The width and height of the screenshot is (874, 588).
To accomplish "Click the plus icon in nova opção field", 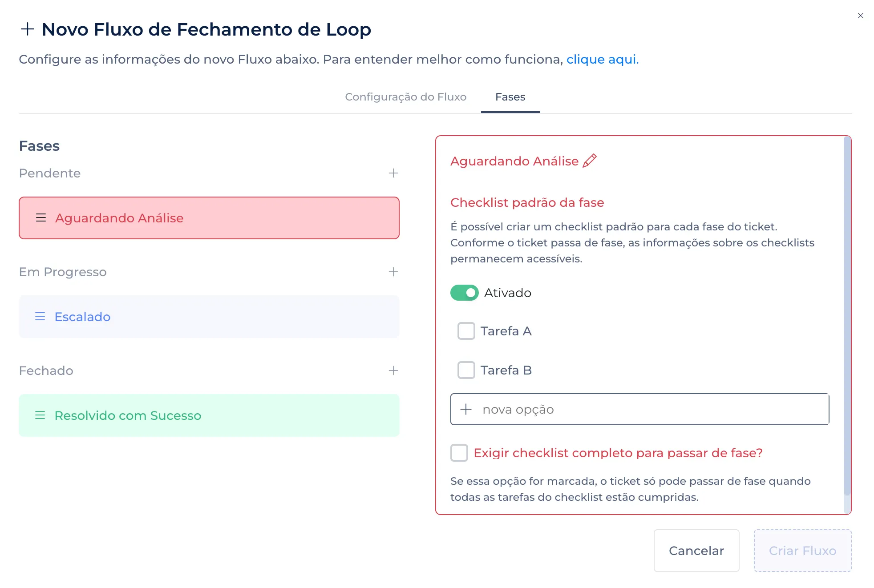I will pos(466,409).
